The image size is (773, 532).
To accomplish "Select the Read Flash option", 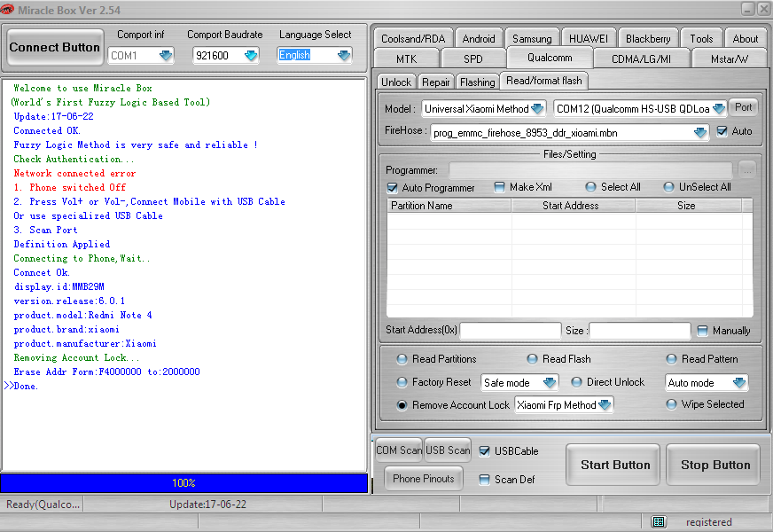I will pos(533,359).
